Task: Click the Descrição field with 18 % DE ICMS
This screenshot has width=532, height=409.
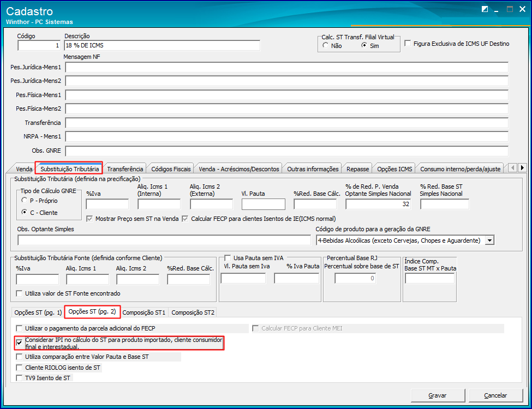Action: pos(162,45)
